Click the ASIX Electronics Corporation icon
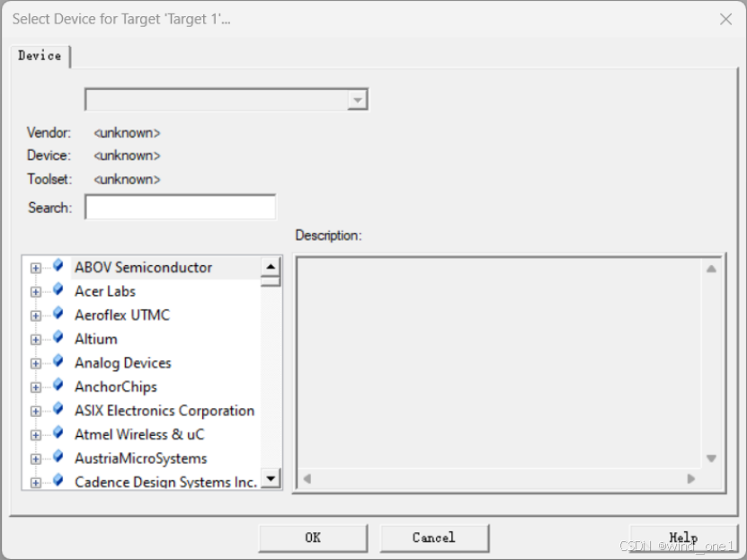The height and width of the screenshot is (560, 747). (x=58, y=409)
